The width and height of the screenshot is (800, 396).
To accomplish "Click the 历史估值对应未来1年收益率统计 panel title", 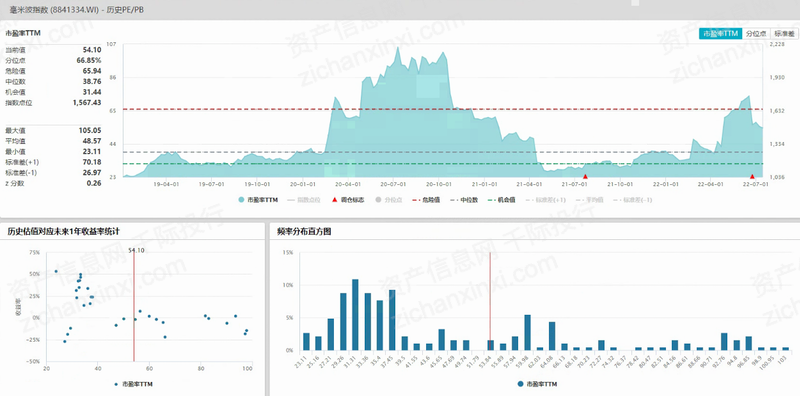I will coord(63,232).
